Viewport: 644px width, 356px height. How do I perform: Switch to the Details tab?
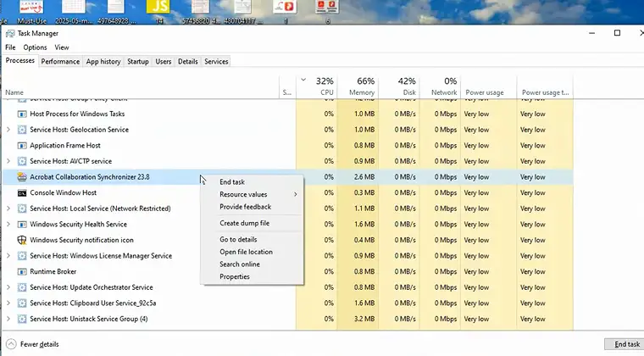click(x=188, y=62)
